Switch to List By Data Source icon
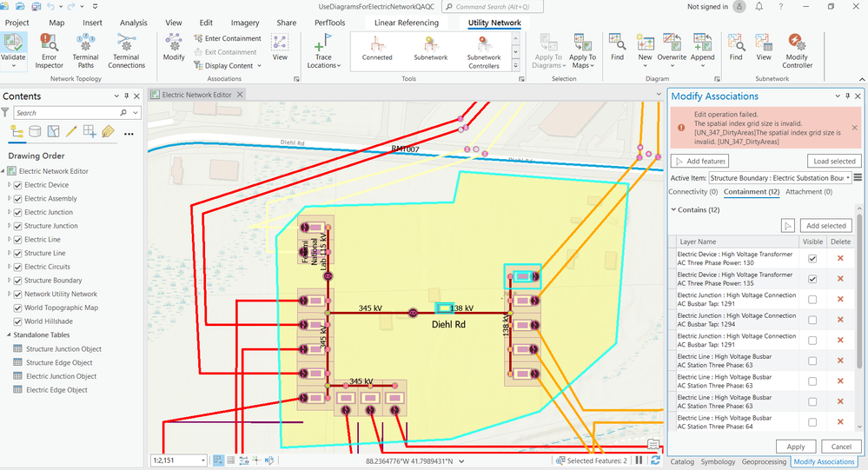 35,132
